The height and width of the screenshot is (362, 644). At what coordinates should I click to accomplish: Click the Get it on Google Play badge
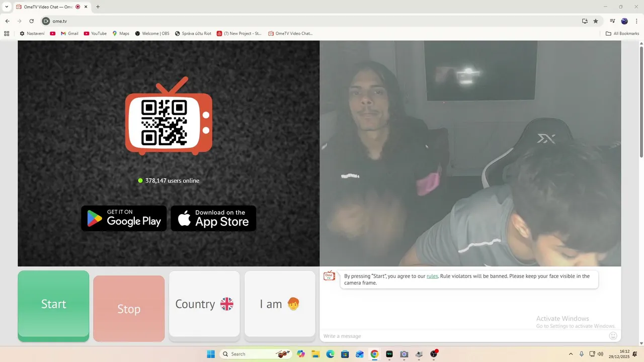pos(124,218)
